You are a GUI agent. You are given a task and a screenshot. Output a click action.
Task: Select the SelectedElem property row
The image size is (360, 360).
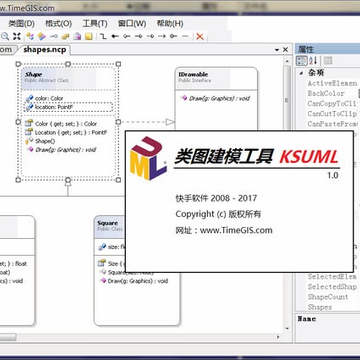332,276
